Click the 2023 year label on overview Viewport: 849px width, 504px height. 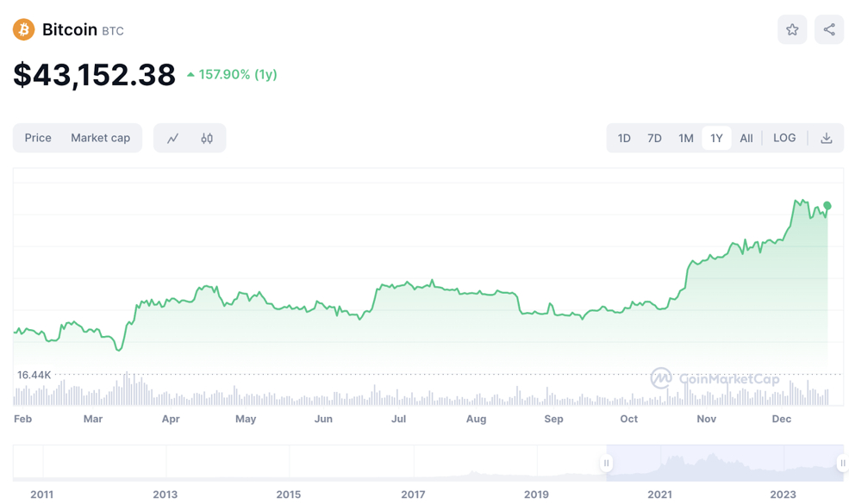(783, 495)
